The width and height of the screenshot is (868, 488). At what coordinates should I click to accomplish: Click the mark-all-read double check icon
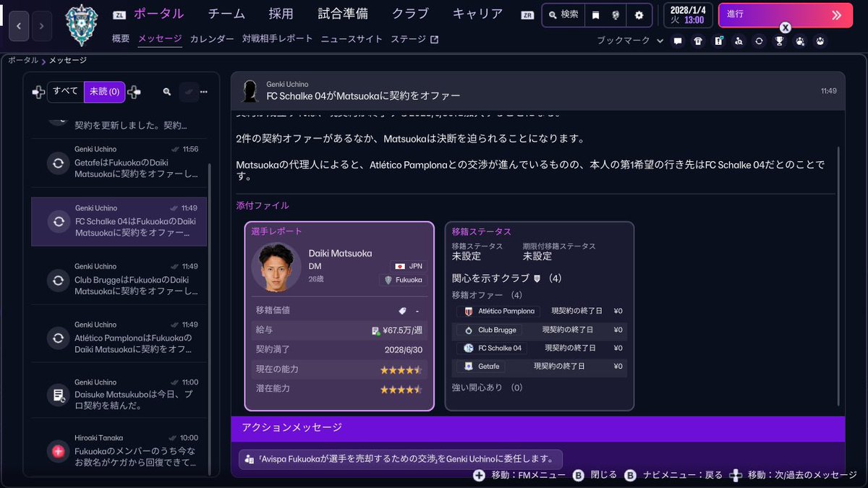pyautogui.click(x=189, y=92)
